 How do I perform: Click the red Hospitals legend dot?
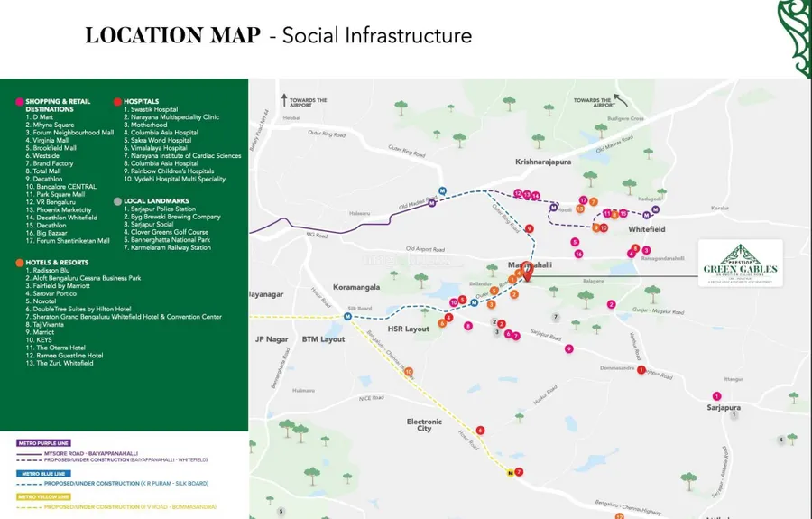tap(117, 102)
